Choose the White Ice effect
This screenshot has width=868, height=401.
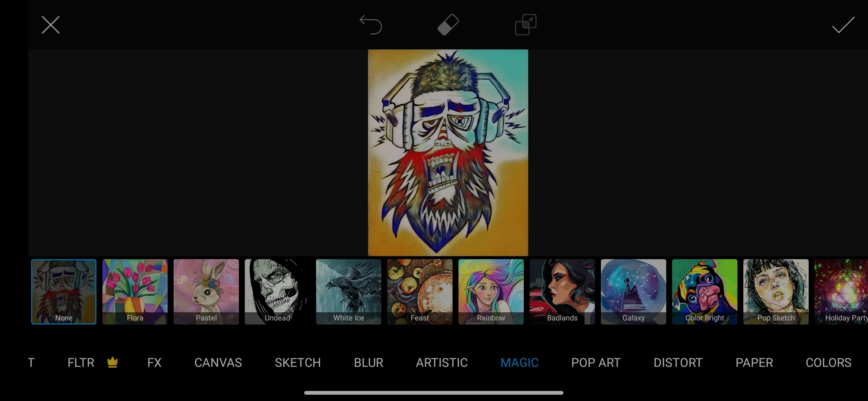tap(349, 291)
